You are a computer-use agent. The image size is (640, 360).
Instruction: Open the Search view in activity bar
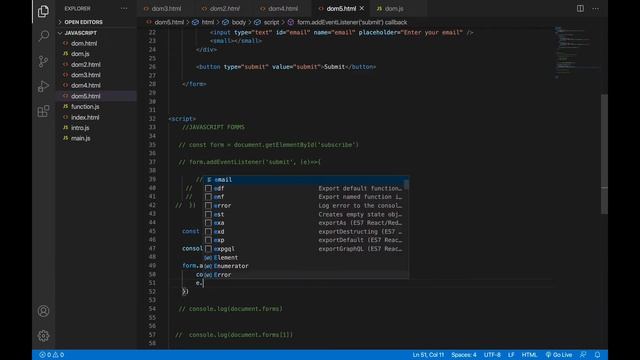pyautogui.click(x=43, y=36)
